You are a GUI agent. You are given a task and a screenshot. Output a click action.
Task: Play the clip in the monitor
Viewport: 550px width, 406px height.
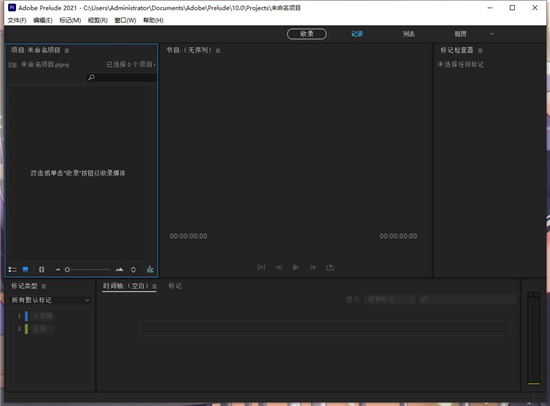[296, 267]
